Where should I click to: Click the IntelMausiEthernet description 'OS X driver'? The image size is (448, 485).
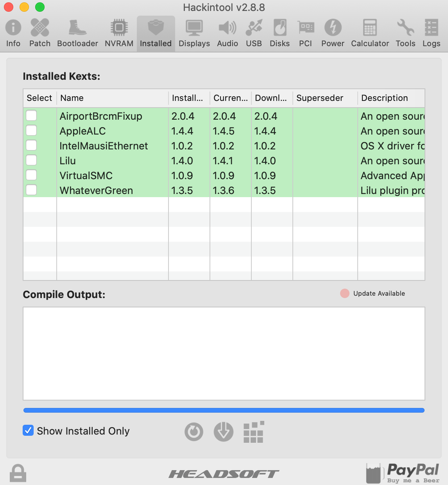392,146
